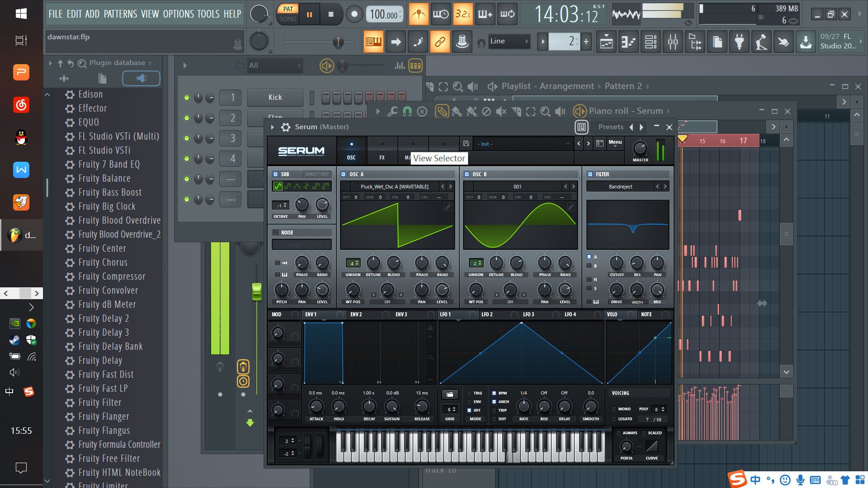Open the TOOLS menu

[208, 14]
